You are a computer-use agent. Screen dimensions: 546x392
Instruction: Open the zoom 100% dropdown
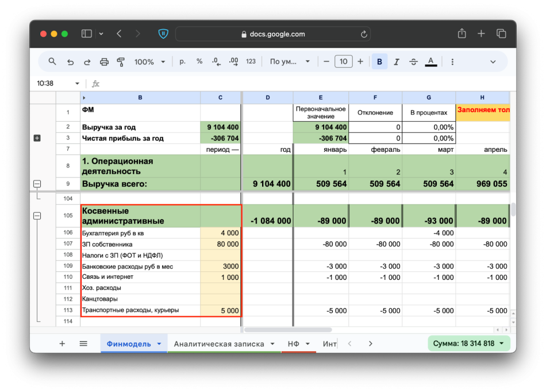point(149,62)
